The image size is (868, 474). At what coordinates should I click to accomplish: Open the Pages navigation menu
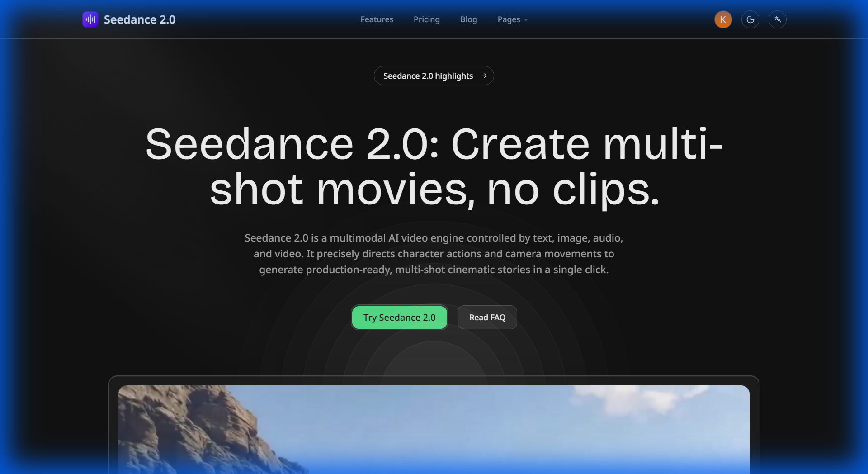point(509,19)
